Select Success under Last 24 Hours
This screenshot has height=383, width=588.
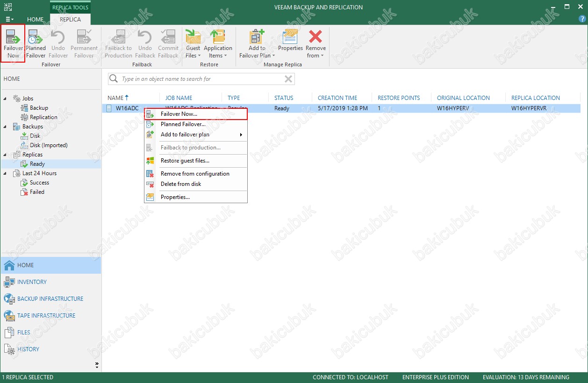tap(39, 183)
